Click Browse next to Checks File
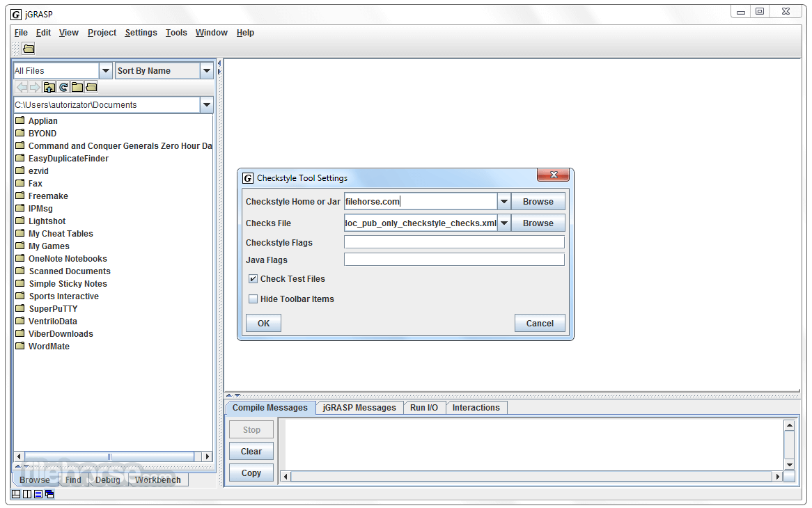This screenshot has width=812, height=508. tap(538, 223)
